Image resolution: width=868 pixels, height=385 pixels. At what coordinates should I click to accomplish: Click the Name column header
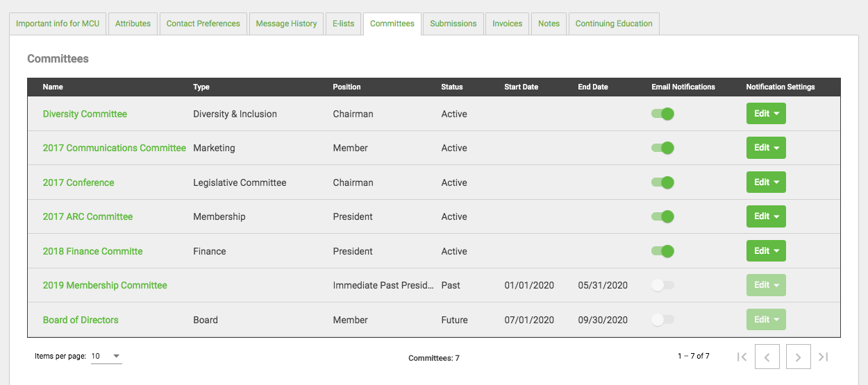pyautogui.click(x=53, y=87)
